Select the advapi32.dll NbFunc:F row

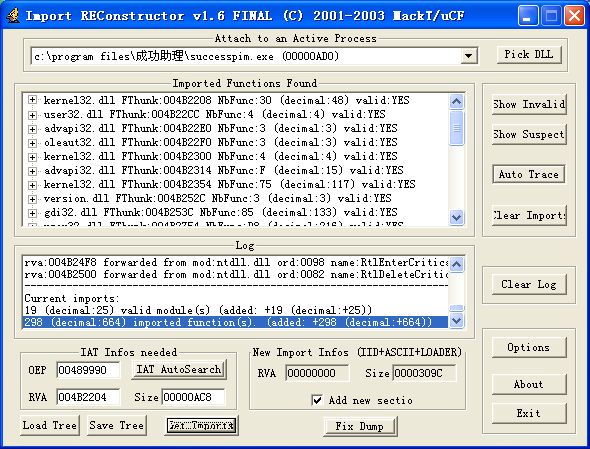[224, 170]
